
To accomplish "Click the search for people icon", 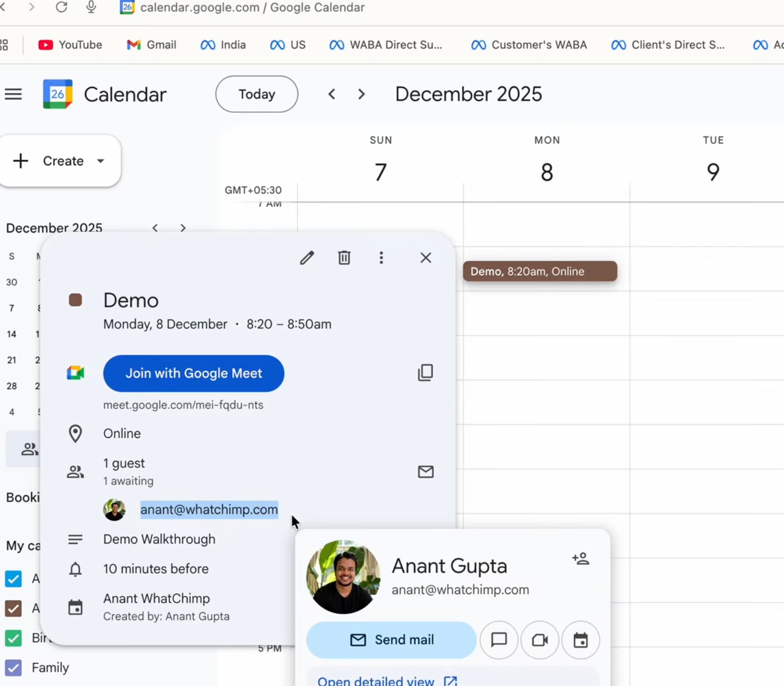I will pos(29,449).
